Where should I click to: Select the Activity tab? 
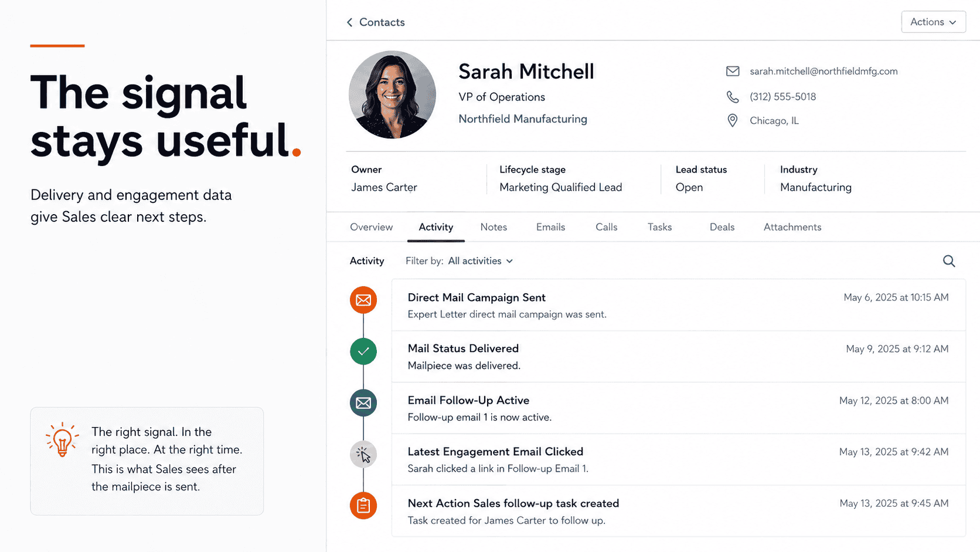coord(435,227)
